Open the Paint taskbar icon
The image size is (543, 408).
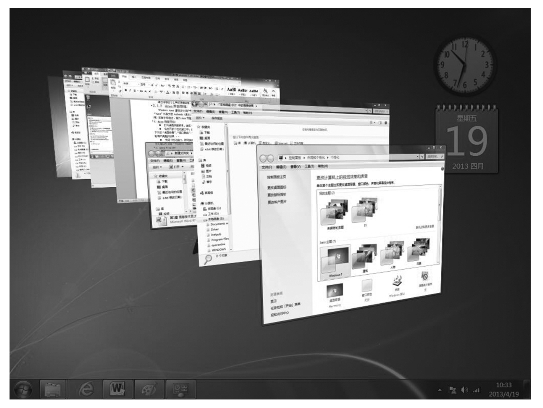point(150,389)
